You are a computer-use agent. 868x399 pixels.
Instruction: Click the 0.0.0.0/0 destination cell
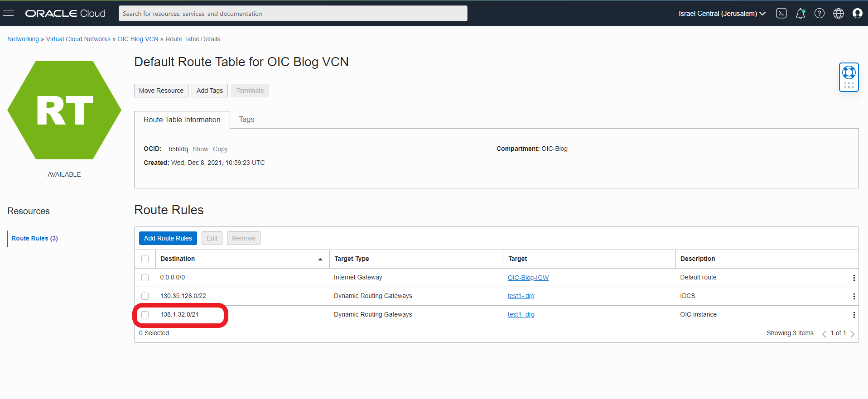[173, 277]
